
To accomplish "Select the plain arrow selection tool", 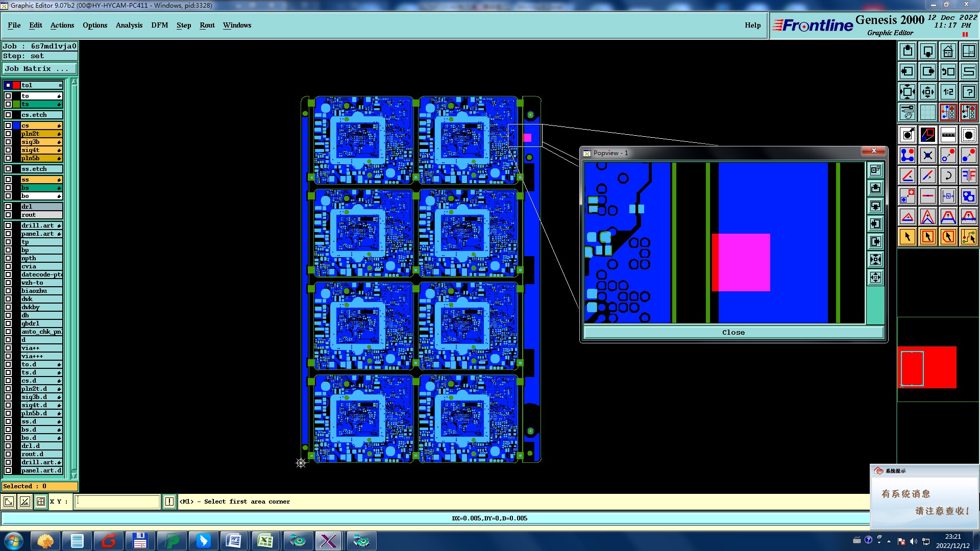I will coord(908,237).
